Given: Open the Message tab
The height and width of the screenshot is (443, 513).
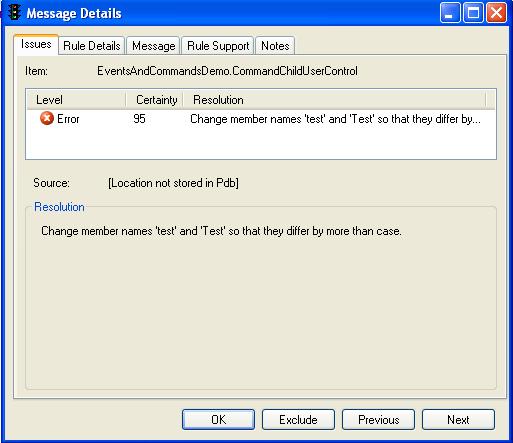Looking at the screenshot, I should pos(153,46).
